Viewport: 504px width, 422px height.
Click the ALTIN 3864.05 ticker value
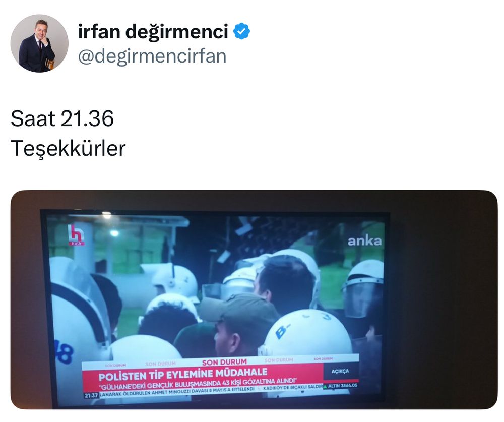point(343,385)
